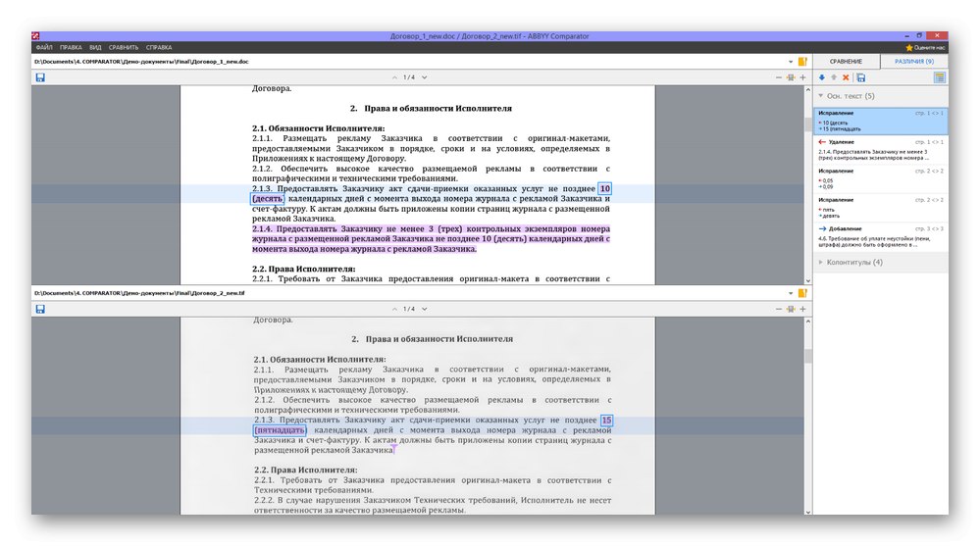This screenshot has width=980, height=546.
Task: Fit bottom document to width
Action: click(791, 309)
